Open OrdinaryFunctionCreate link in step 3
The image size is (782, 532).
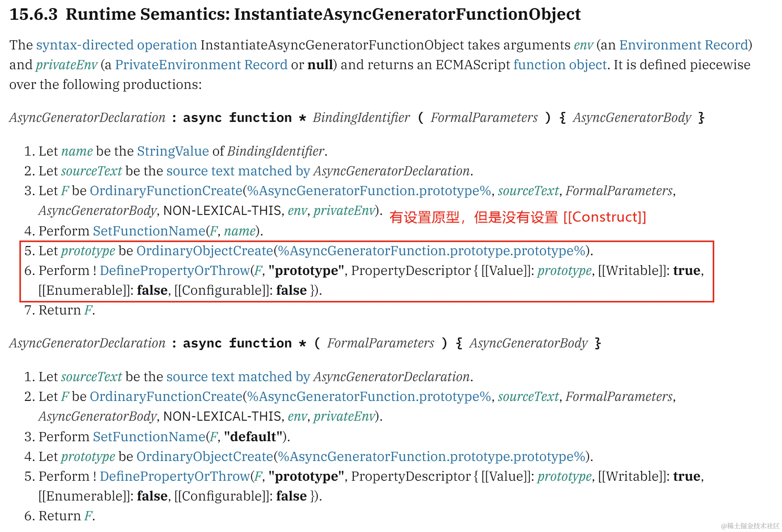pyautogui.click(x=166, y=191)
